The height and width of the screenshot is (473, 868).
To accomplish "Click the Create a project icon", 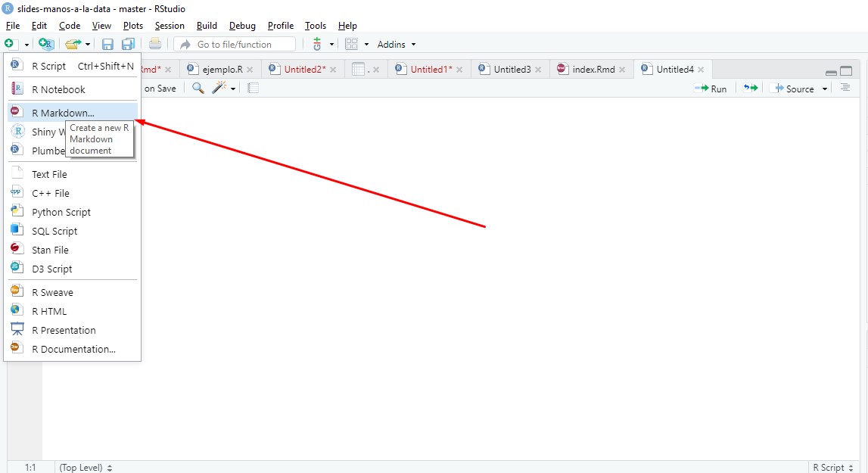I will [x=46, y=45].
